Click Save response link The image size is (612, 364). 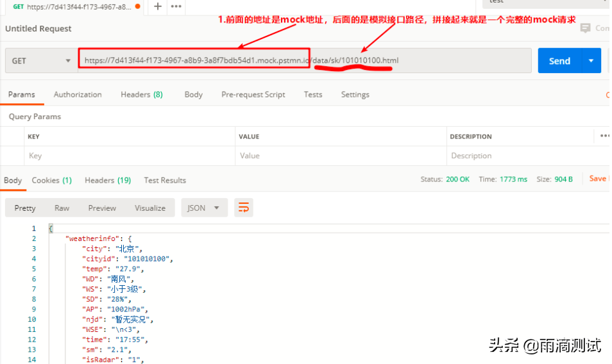(x=599, y=179)
